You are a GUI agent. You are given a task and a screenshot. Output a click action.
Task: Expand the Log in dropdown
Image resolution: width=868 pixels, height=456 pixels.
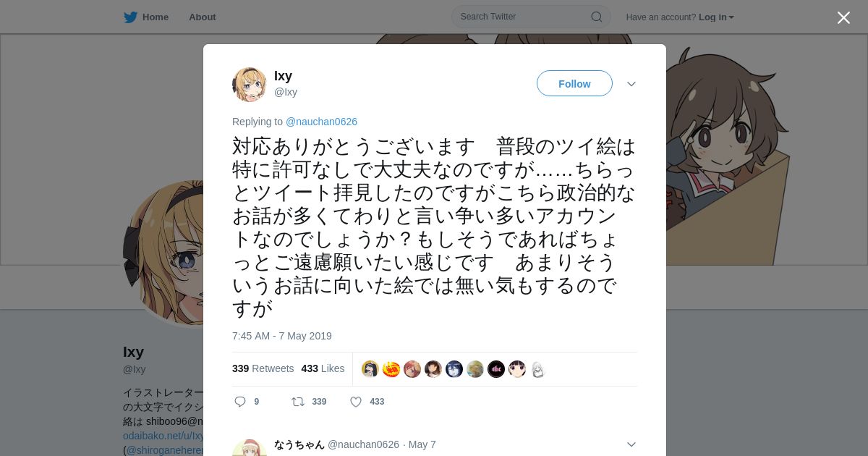click(716, 17)
